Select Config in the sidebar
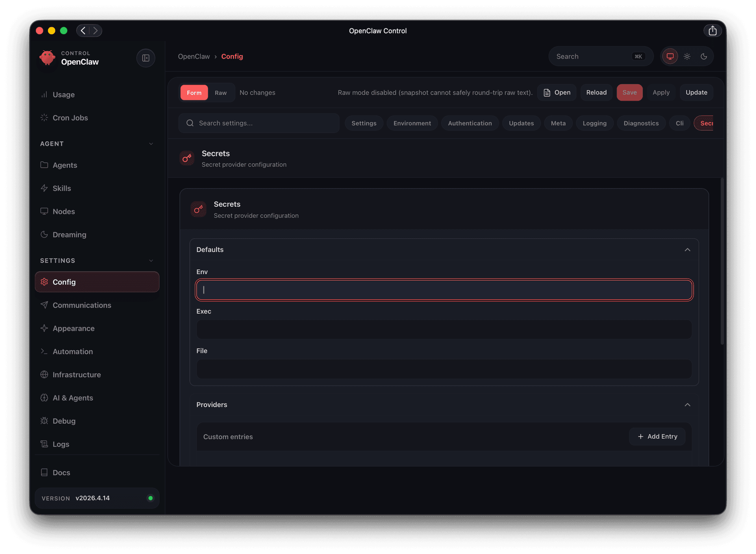This screenshot has height=554, width=756. (x=97, y=282)
